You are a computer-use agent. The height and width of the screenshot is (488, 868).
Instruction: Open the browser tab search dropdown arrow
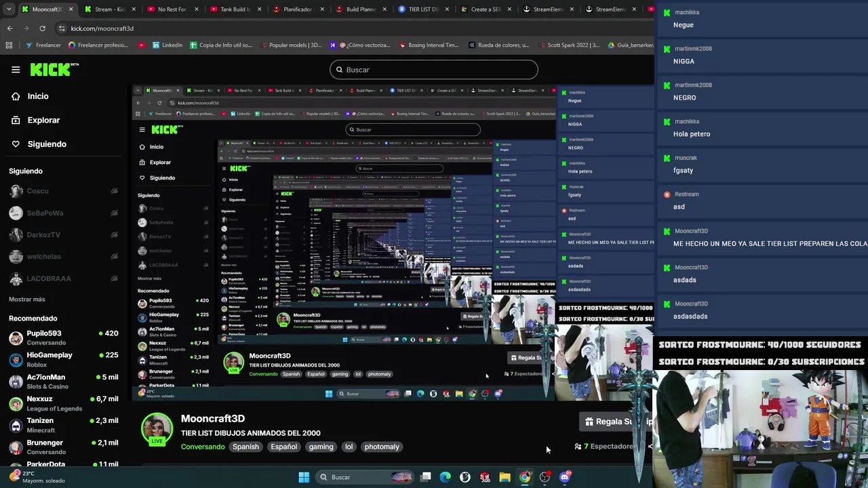(7, 9)
